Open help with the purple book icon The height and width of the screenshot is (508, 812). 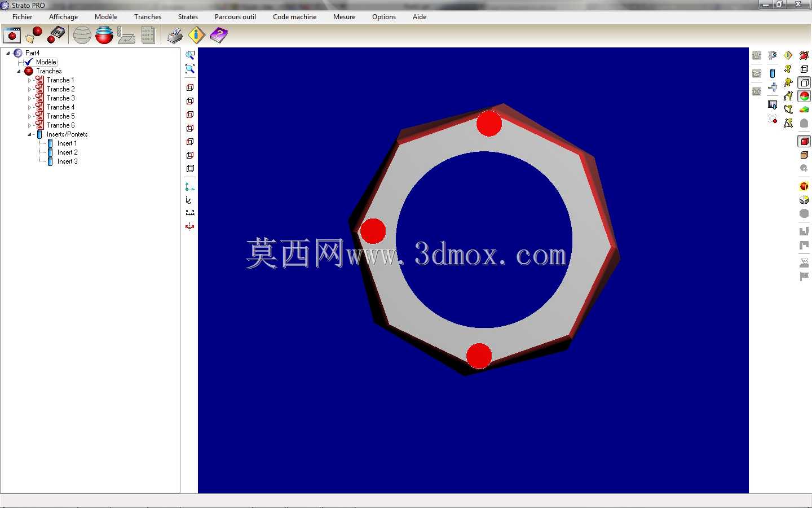pyautogui.click(x=219, y=35)
